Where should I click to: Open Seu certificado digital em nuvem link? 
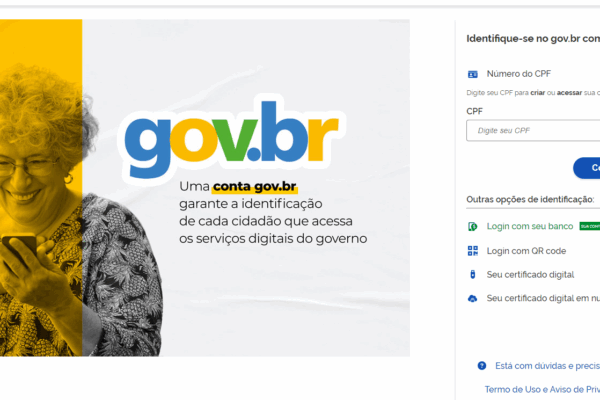[x=543, y=298]
